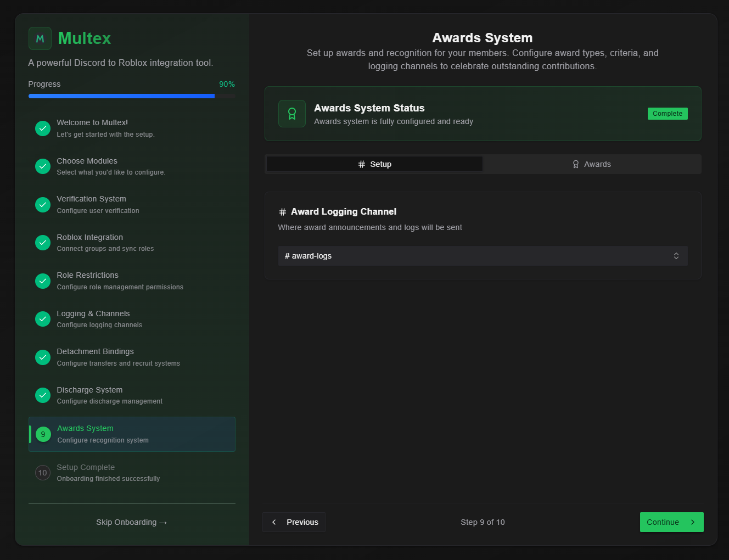Click the Step 9 of 10 text
This screenshot has width=729, height=560.
pyautogui.click(x=483, y=522)
